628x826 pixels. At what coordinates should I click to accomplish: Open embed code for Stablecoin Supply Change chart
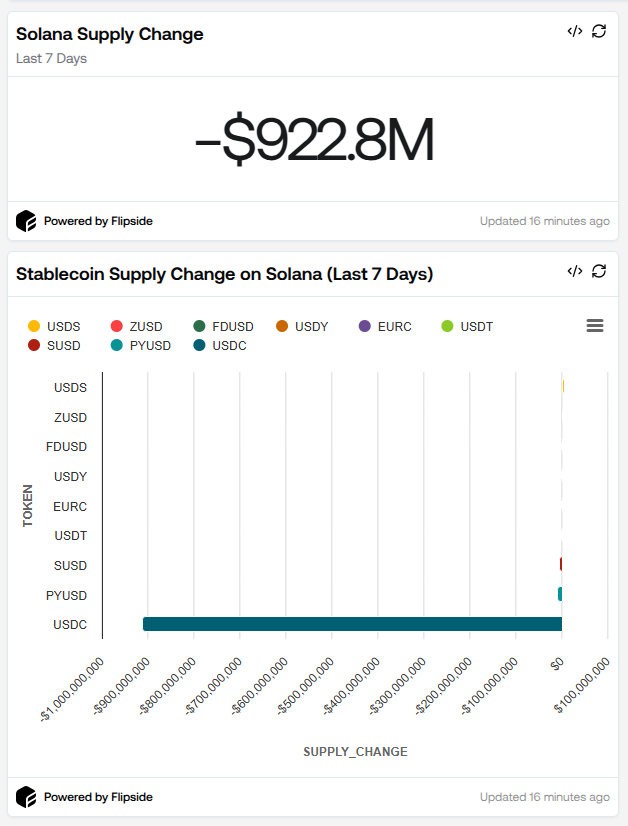(x=574, y=271)
